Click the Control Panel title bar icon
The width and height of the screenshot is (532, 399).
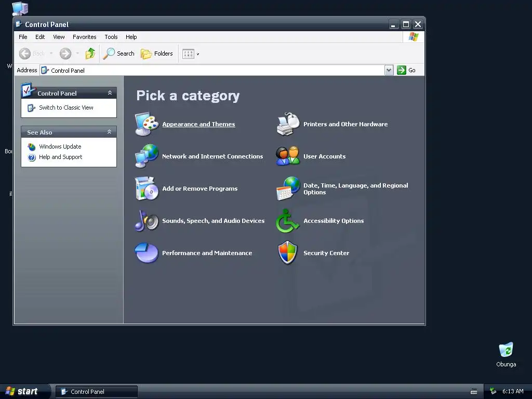pyautogui.click(x=19, y=24)
